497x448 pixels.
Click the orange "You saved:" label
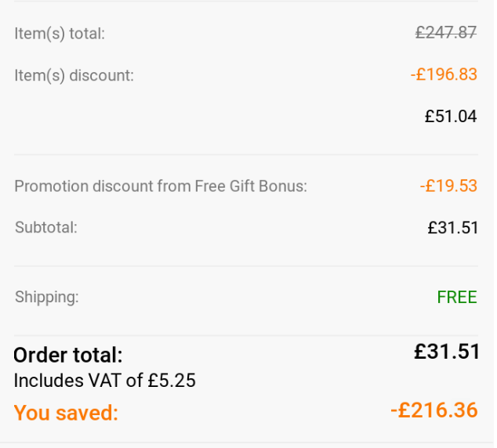66,413
